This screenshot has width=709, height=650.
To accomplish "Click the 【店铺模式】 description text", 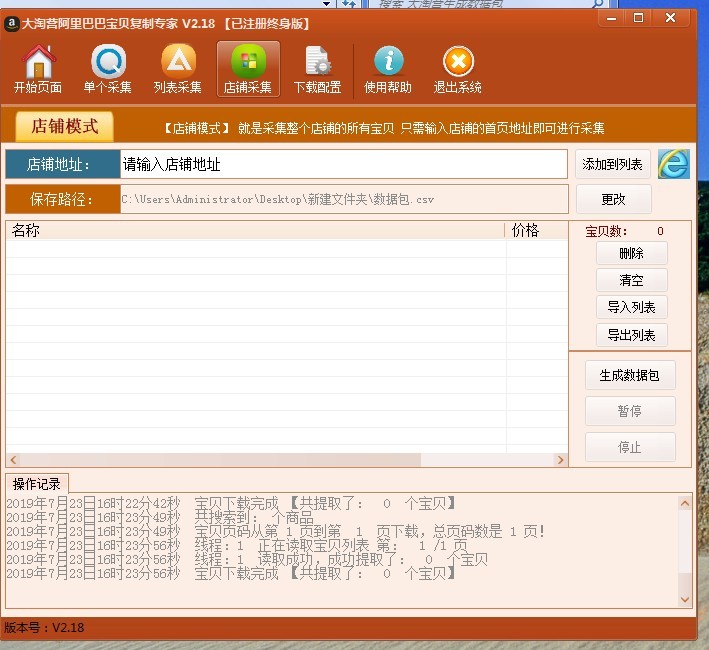I will point(384,128).
